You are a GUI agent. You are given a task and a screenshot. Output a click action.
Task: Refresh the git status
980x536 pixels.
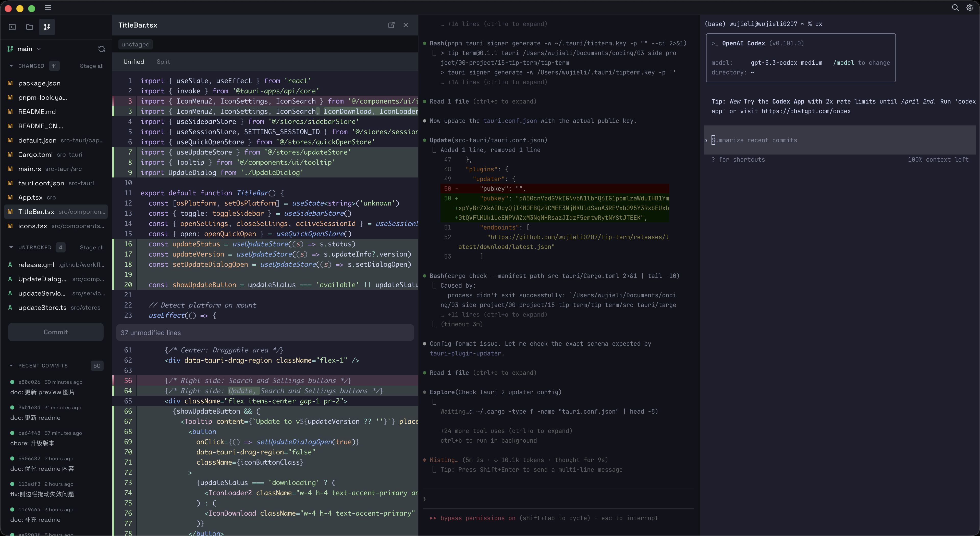tap(101, 49)
